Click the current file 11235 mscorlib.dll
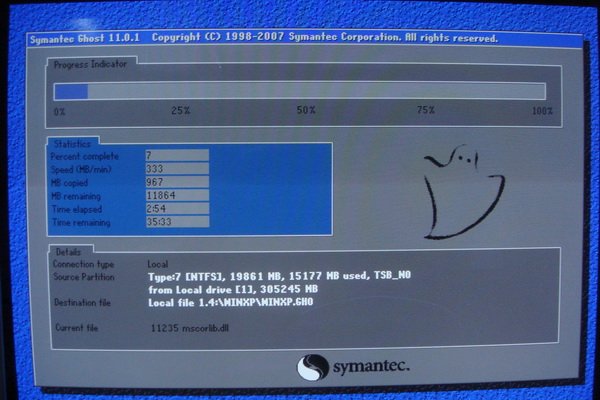 (x=190, y=328)
